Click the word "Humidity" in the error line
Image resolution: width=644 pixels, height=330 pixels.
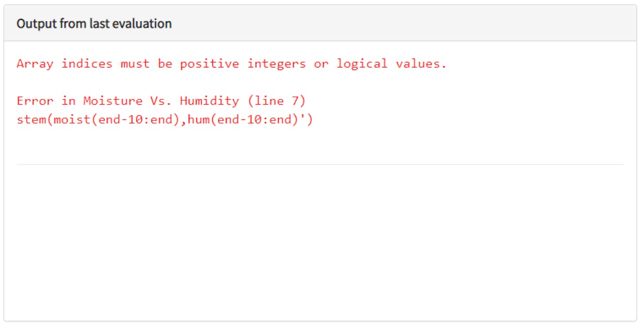click(x=209, y=101)
